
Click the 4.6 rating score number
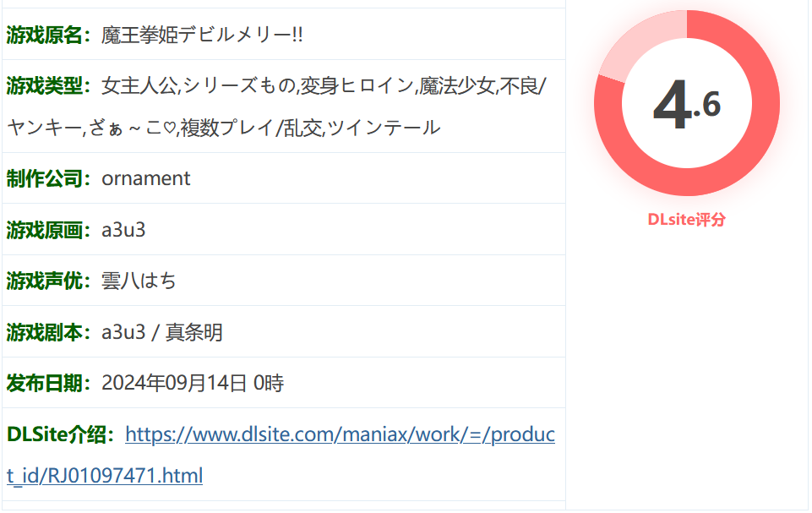click(686, 106)
